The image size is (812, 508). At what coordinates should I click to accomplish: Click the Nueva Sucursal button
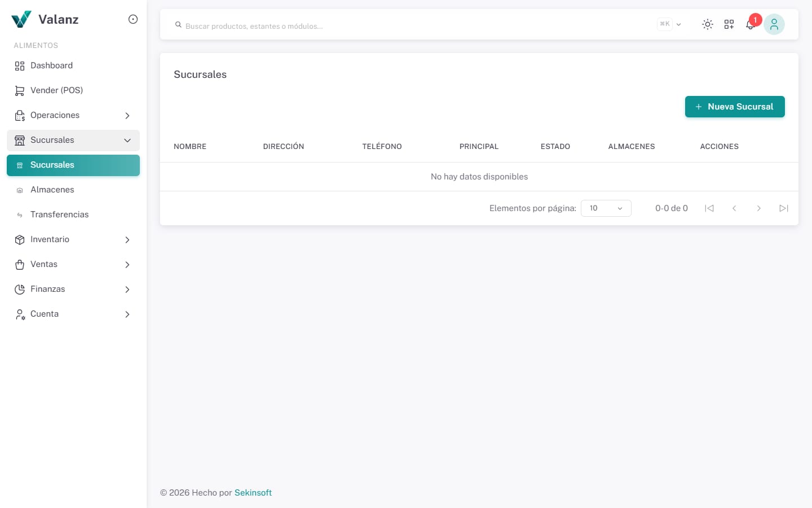click(735, 107)
